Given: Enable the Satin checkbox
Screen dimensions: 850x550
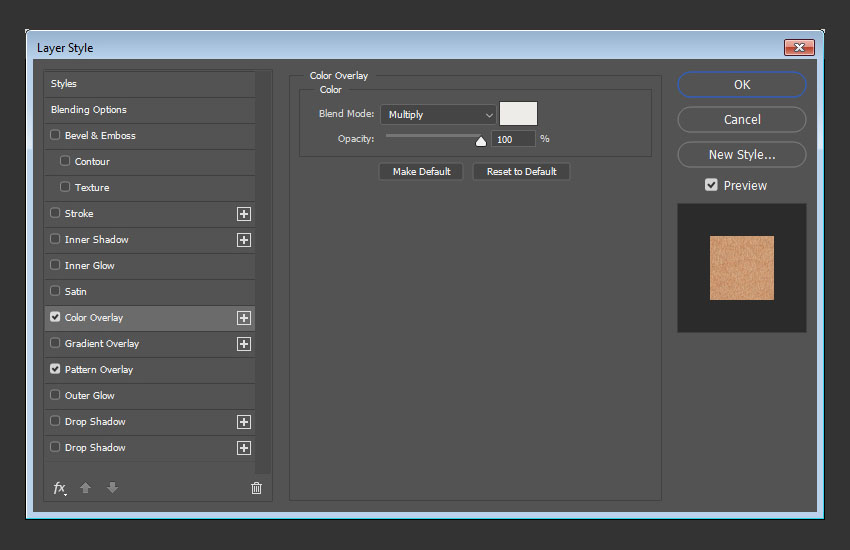Looking at the screenshot, I should coord(55,290).
